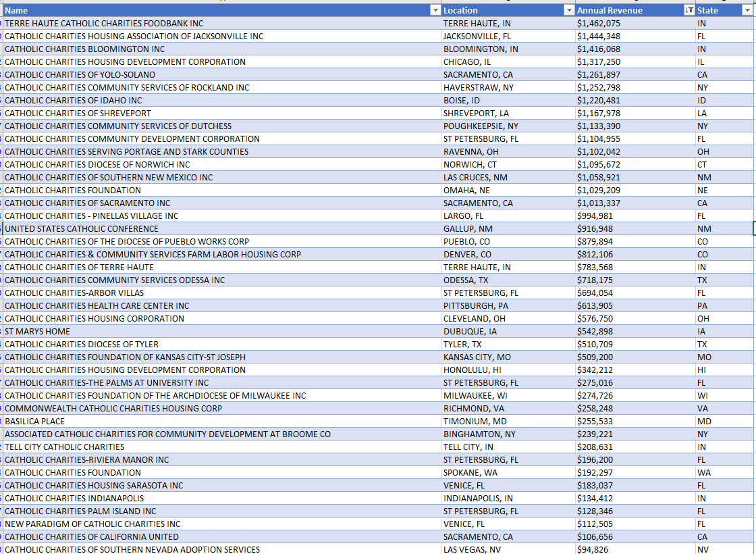Click the HAVERSTRAW, NY location cell
Viewport: 756px width, 554px height.
pos(508,87)
